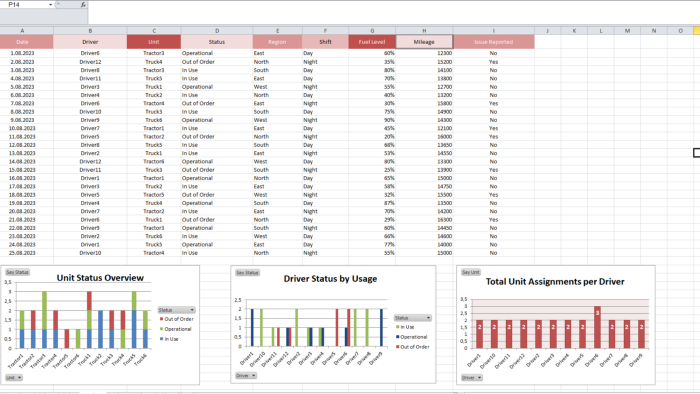Select column D header
Viewport: 700px width, 394px height.
tap(217, 30)
